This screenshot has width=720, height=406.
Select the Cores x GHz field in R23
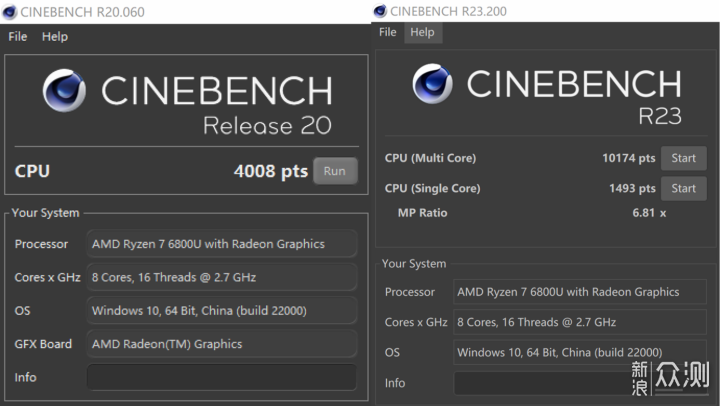[x=580, y=322]
